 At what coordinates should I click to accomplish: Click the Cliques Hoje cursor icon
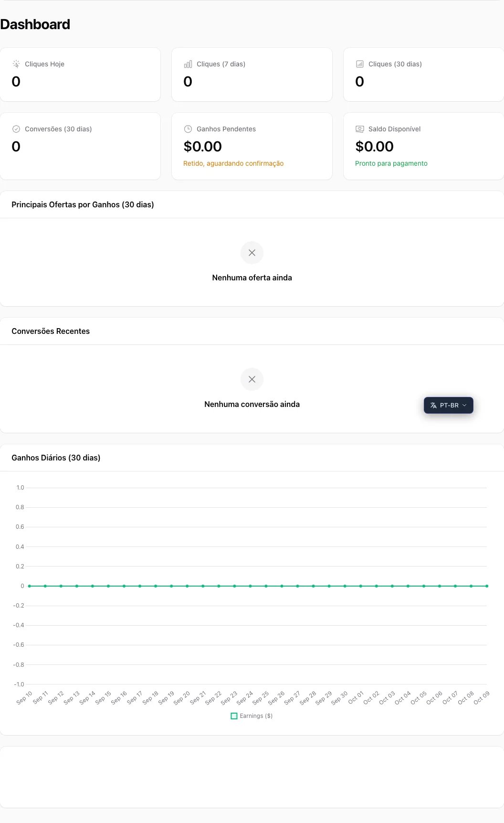click(16, 64)
